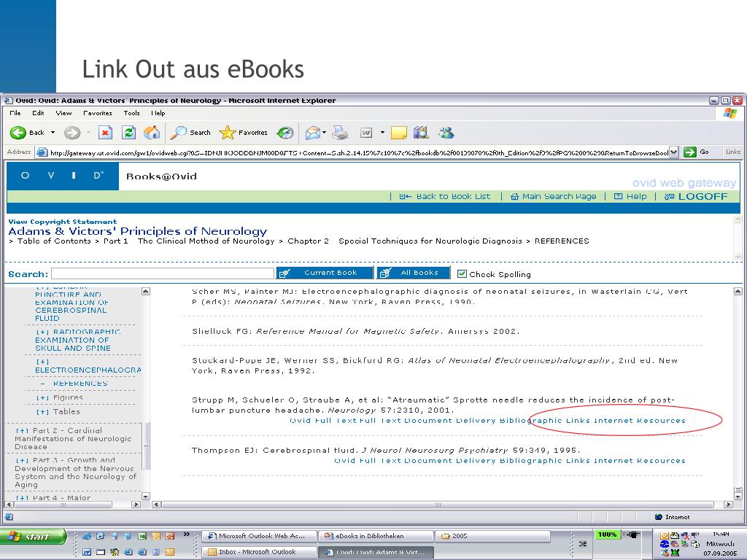Click the OVID logo banner
The width and height of the screenshot is (747, 560).
pyautogui.click(x=63, y=176)
